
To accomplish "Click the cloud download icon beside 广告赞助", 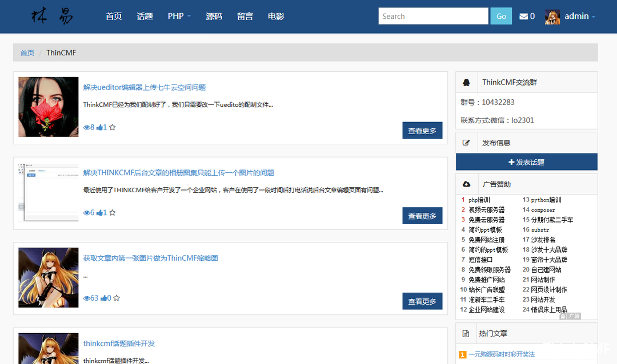I will click(x=466, y=184).
